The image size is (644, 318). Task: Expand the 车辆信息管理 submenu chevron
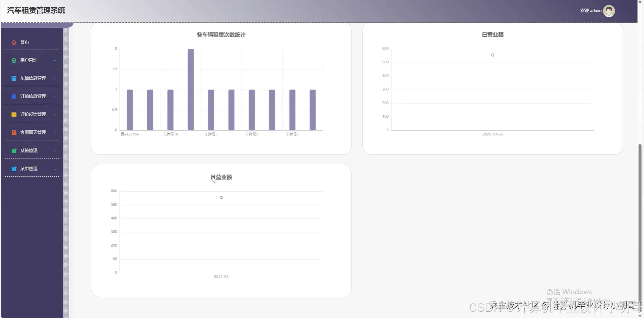pos(55,78)
